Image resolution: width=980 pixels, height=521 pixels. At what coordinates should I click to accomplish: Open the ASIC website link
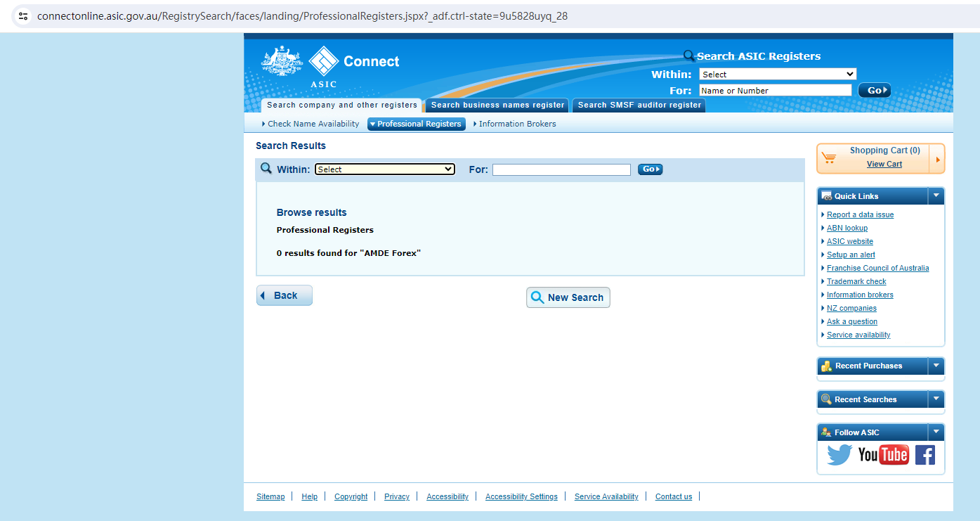pyautogui.click(x=850, y=241)
